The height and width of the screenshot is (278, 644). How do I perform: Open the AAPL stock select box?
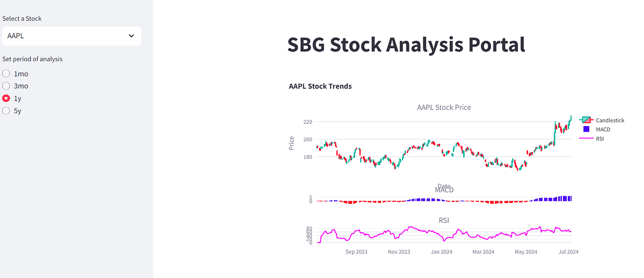click(72, 36)
